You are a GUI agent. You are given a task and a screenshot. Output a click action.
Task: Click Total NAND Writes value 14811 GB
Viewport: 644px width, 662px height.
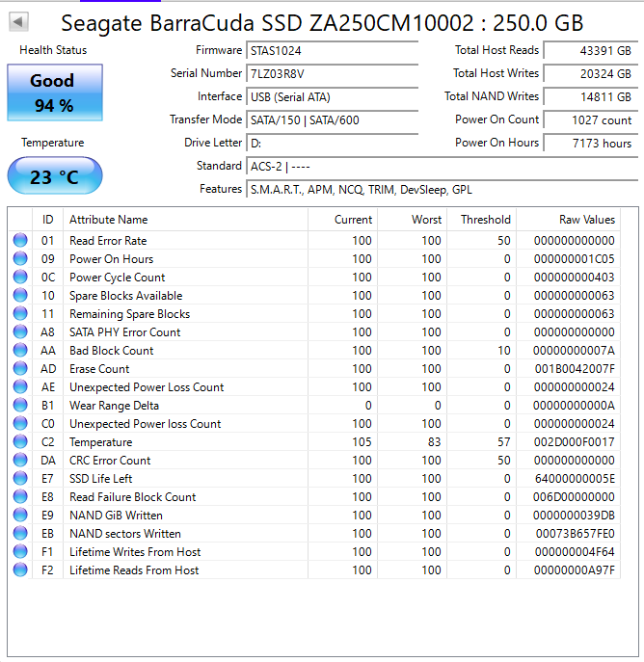pos(590,97)
